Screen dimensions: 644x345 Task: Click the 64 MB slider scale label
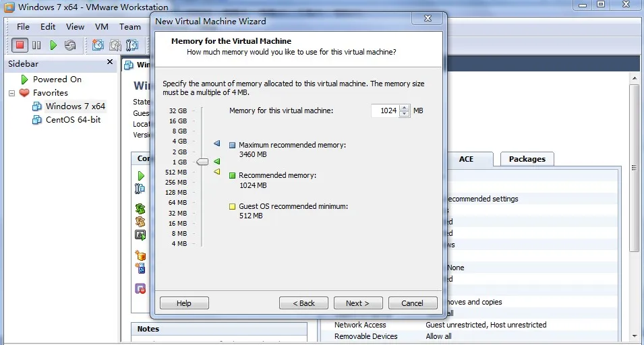tap(177, 203)
